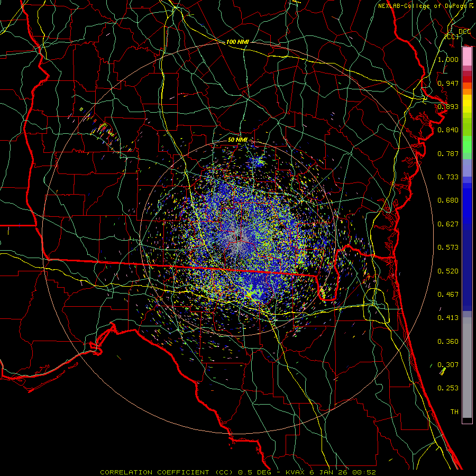This screenshot has width=476, height=476.
Task: Click the 0.573 legend value
Action: [x=448, y=247]
